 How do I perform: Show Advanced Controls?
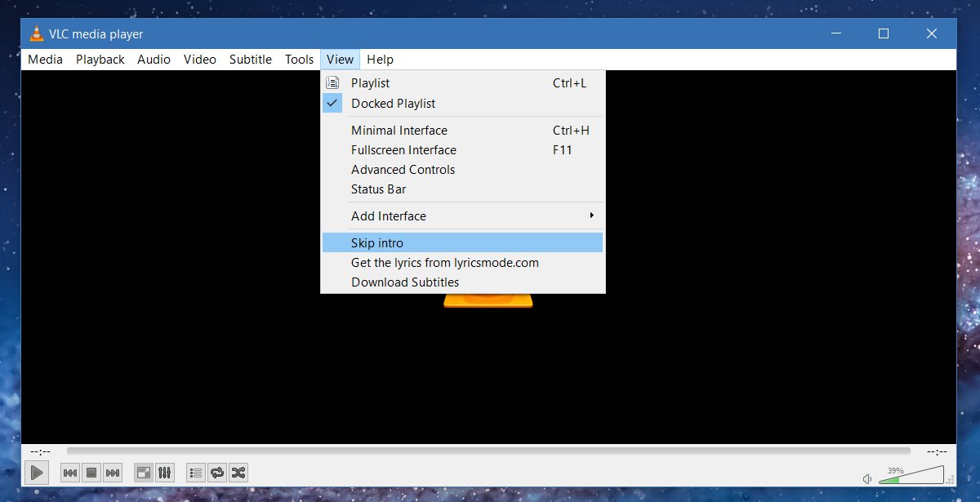(x=463, y=170)
